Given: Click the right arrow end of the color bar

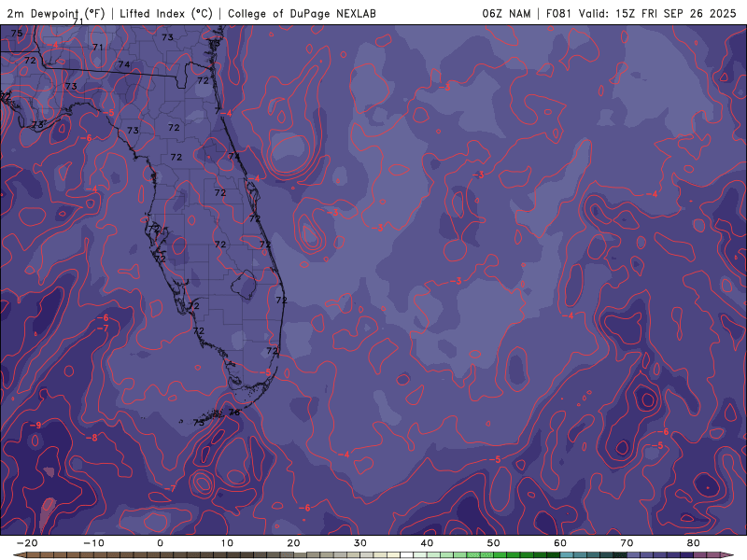Looking at the screenshot, I should click(x=727, y=555).
